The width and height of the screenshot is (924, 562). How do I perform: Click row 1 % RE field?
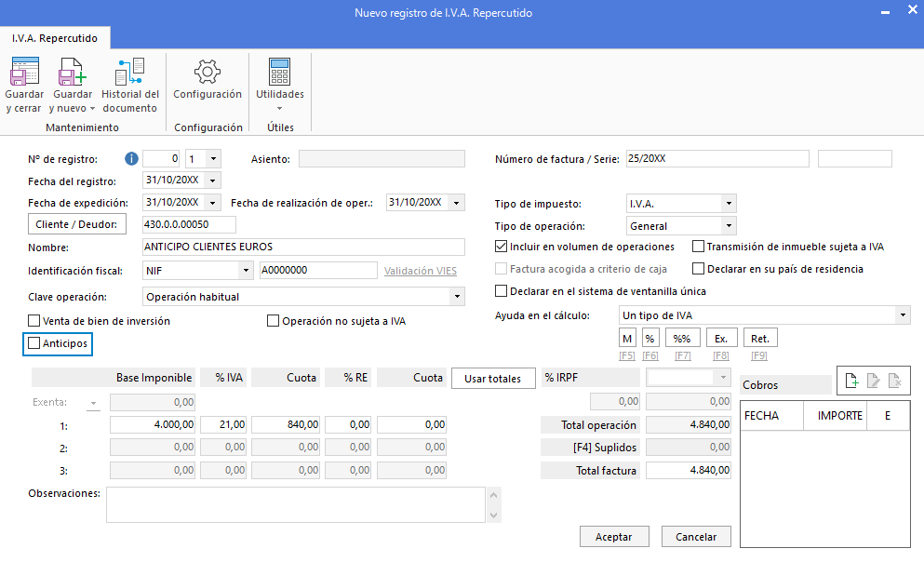click(348, 424)
